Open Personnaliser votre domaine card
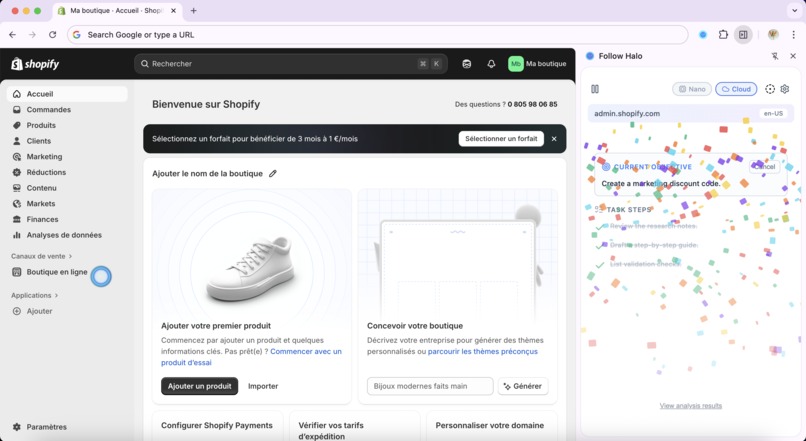 tap(492, 426)
